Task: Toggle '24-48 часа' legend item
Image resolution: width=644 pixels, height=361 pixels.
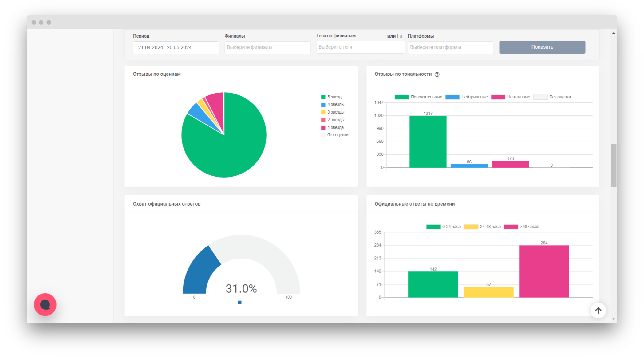Action: point(482,227)
